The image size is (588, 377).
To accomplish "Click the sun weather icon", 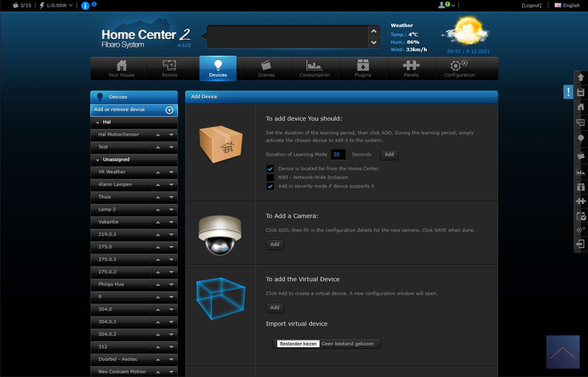I will [x=466, y=31].
